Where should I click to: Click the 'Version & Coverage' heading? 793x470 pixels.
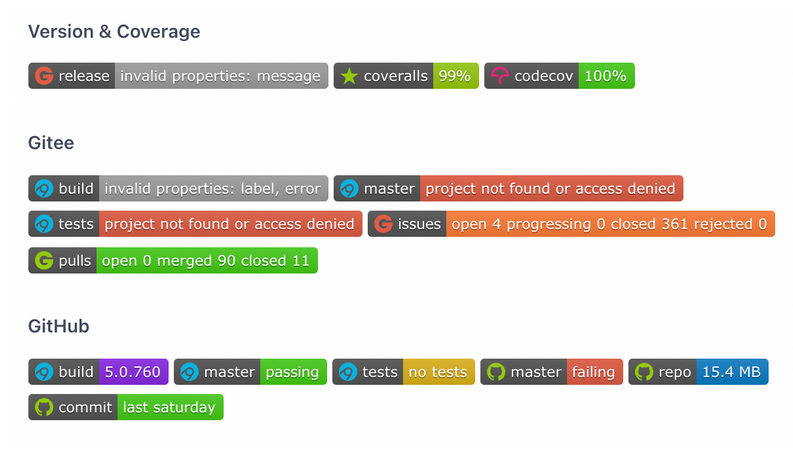pyautogui.click(x=114, y=32)
